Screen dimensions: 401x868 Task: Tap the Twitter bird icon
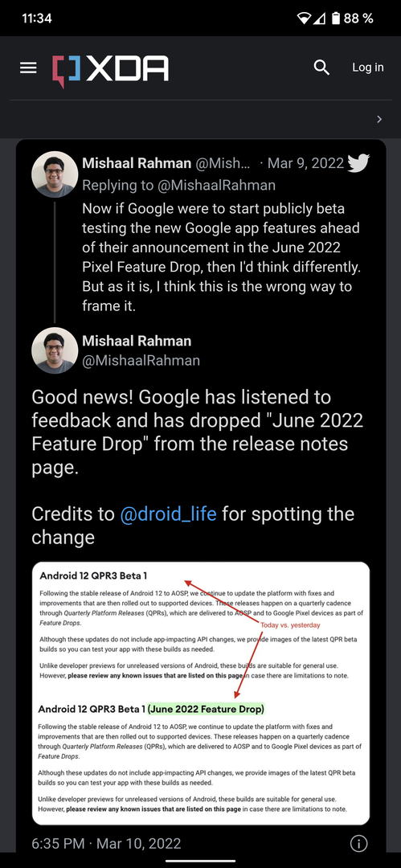pos(358,163)
